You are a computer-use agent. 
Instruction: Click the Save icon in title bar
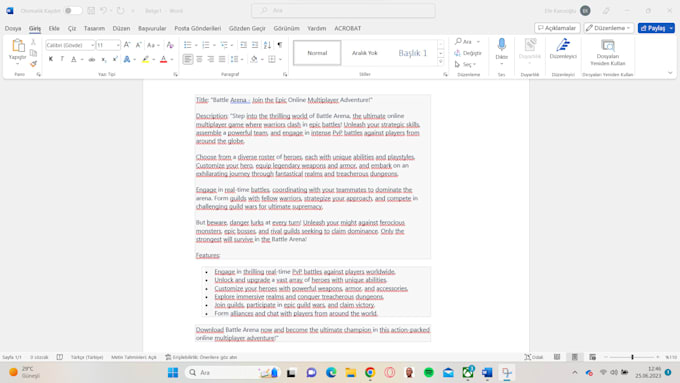click(91, 10)
